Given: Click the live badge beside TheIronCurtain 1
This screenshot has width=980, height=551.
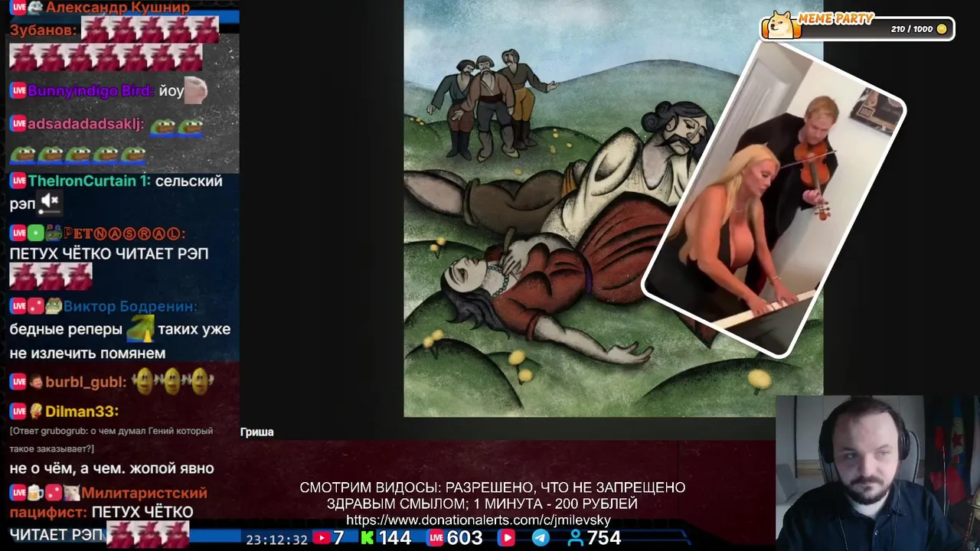Looking at the screenshot, I should pos(18,181).
